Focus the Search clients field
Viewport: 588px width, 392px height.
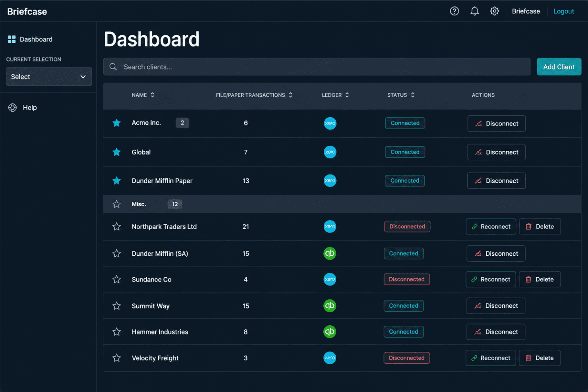click(x=317, y=67)
